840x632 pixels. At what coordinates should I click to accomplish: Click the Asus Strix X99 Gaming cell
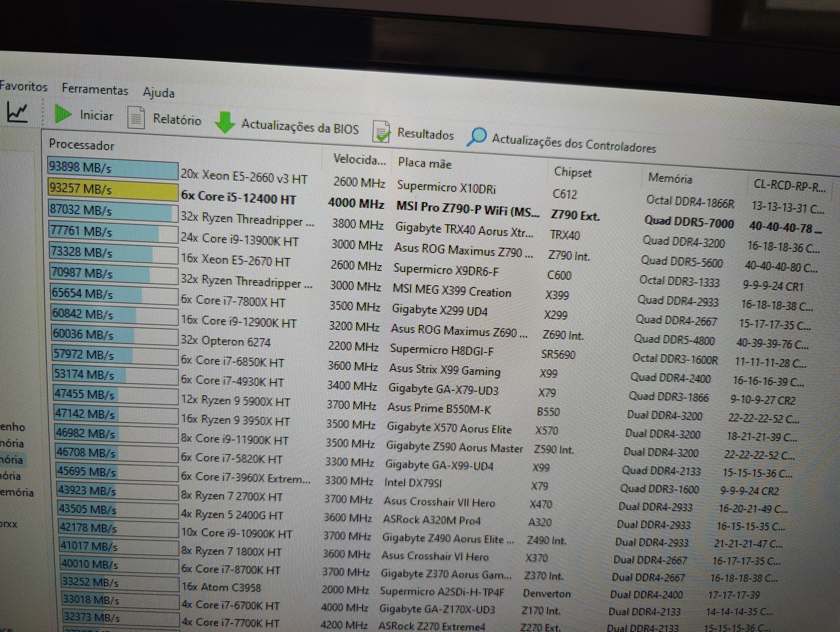445,370
